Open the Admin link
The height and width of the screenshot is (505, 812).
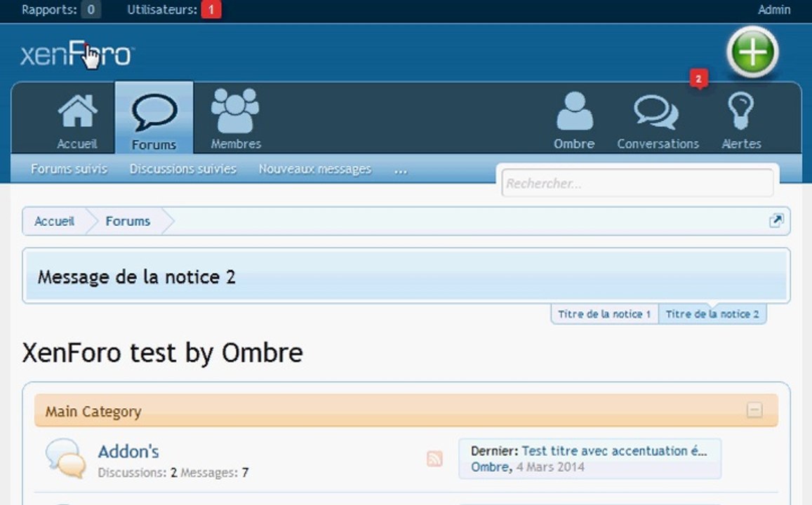pos(774,9)
